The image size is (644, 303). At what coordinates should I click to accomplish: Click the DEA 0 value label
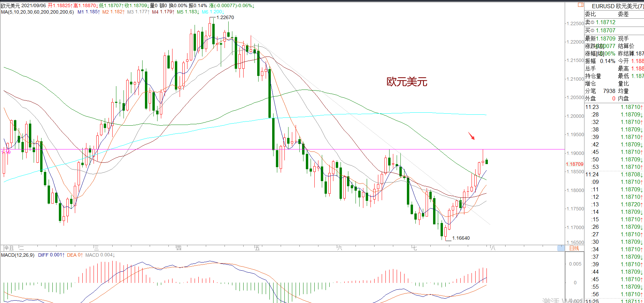[75, 255]
